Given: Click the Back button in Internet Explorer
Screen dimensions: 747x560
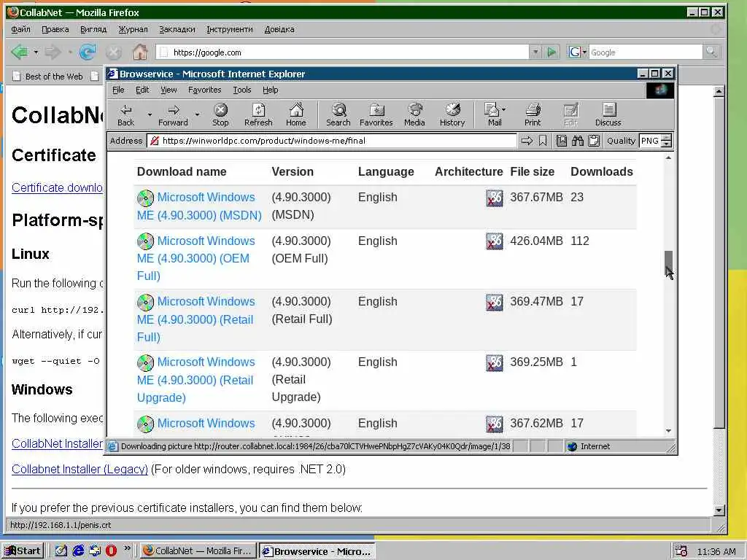Looking at the screenshot, I should pyautogui.click(x=125, y=114).
